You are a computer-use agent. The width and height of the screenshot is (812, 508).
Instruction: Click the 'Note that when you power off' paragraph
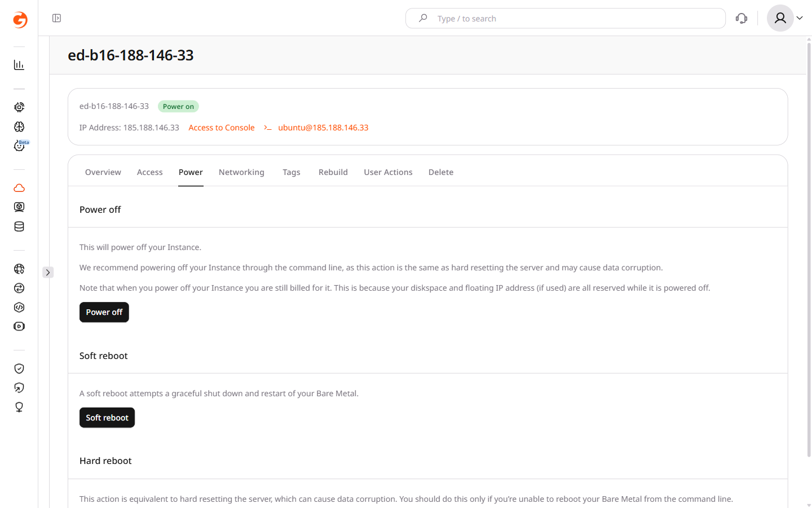(x=395, y=288)
